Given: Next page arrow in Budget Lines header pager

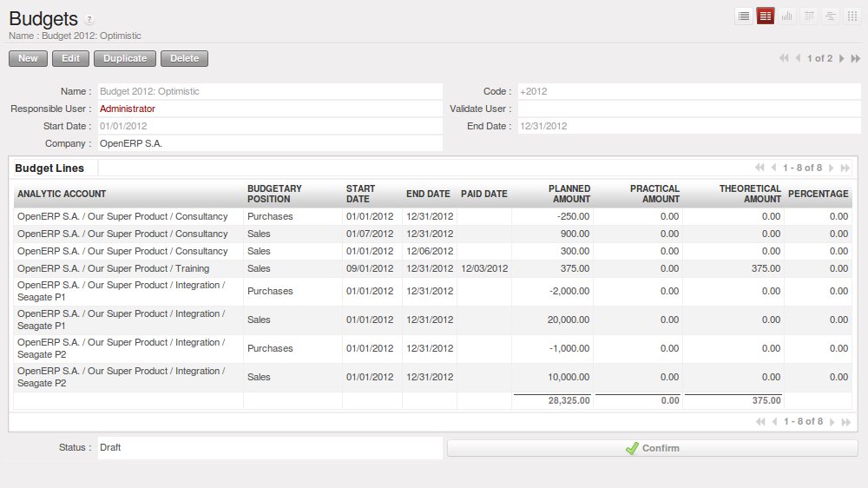Looking at the screenshot, I should [831, 168].
